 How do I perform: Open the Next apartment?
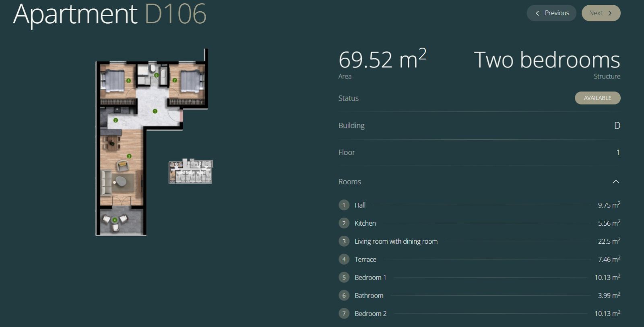click(x=601, y=13)
